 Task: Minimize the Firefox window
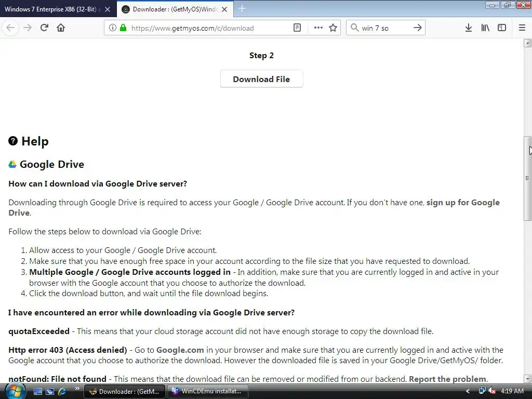click(x=493, y=5)
